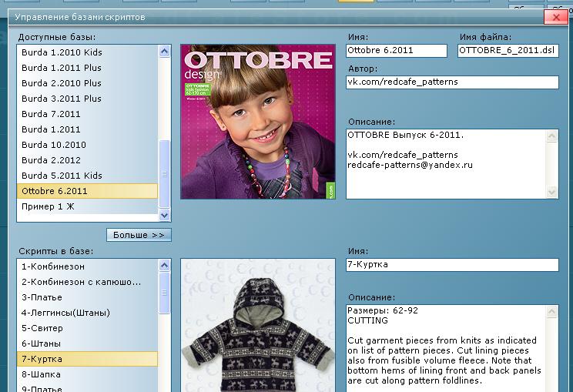Select Burda 1.2011 Plus database
Image resolution: width=573 pixels, height=392 pixels.
coord(87,68)
